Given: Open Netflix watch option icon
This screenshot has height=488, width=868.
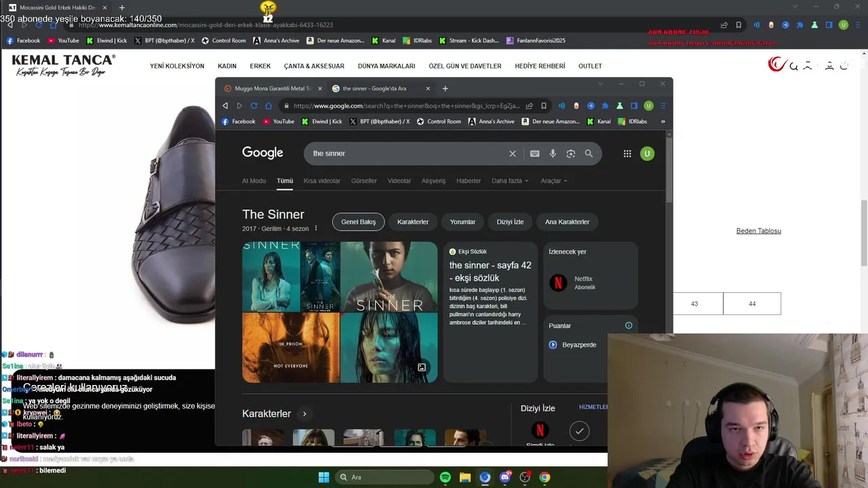Looking at the screenshot, I should [x=558, y=283].
